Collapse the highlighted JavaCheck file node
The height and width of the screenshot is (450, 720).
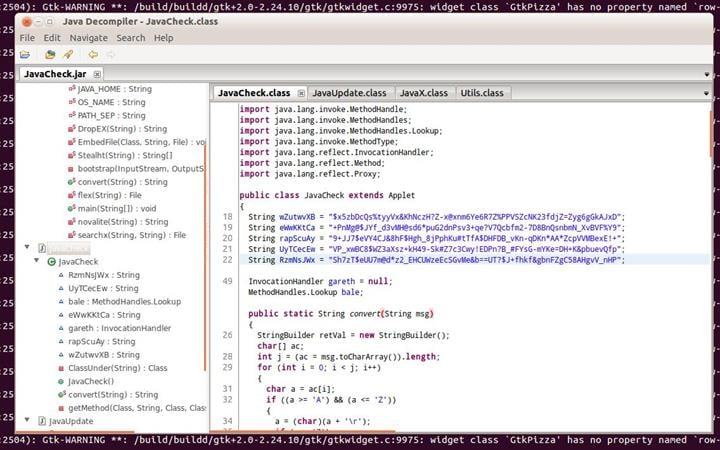[x=27, y=248]
